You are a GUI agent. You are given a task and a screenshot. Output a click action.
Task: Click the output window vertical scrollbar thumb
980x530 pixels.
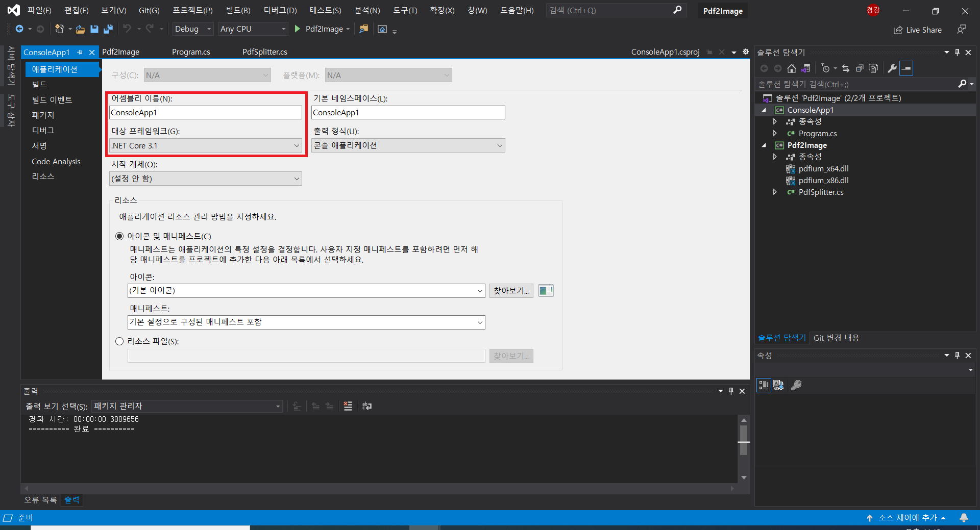[x=744, y=441]
